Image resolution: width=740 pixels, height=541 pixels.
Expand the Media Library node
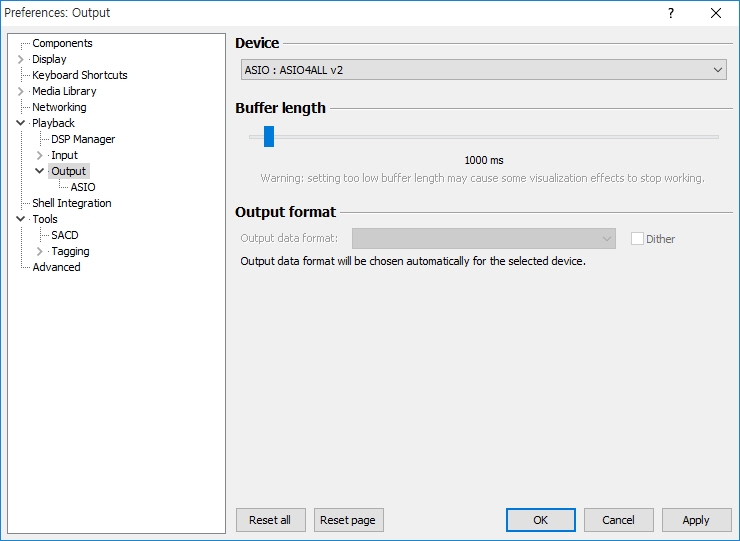coord(20,91)
